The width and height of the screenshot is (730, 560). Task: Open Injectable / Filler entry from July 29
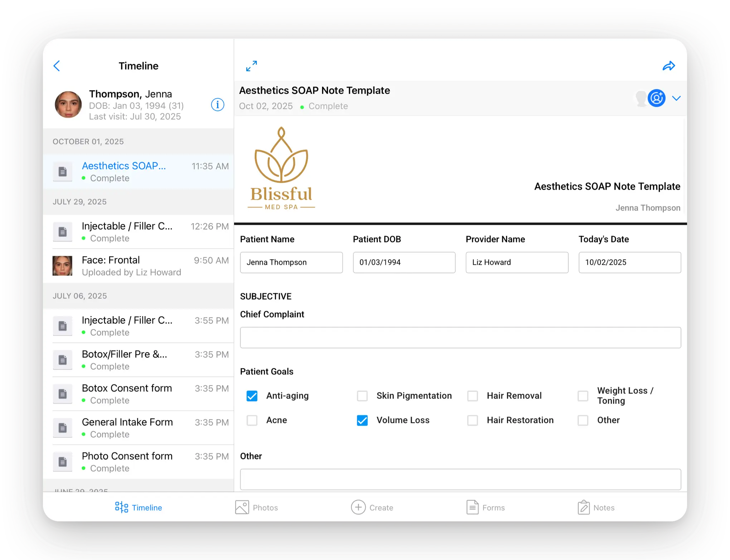tap(138, 232)
